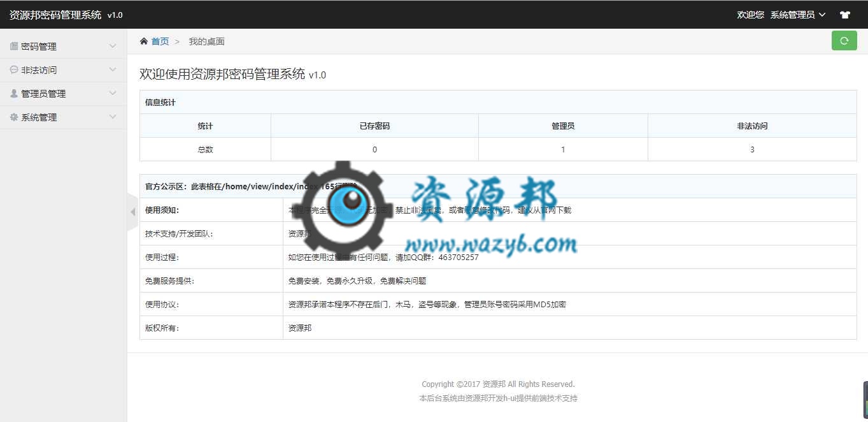Click the 非法访问 speech bubble icon
This screenshot has width=868, height=422.
14,70
